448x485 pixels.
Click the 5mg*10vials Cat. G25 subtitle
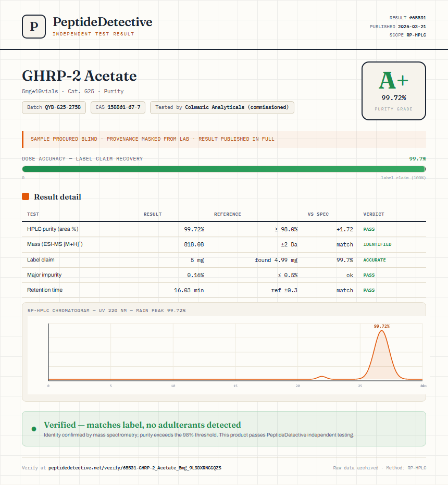pos(73,91)
